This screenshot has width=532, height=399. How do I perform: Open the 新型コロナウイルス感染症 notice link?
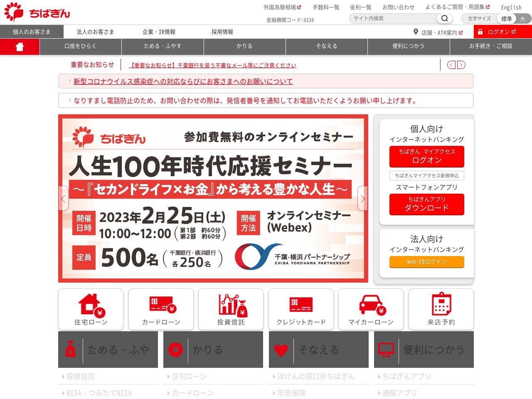coord(183,81)
